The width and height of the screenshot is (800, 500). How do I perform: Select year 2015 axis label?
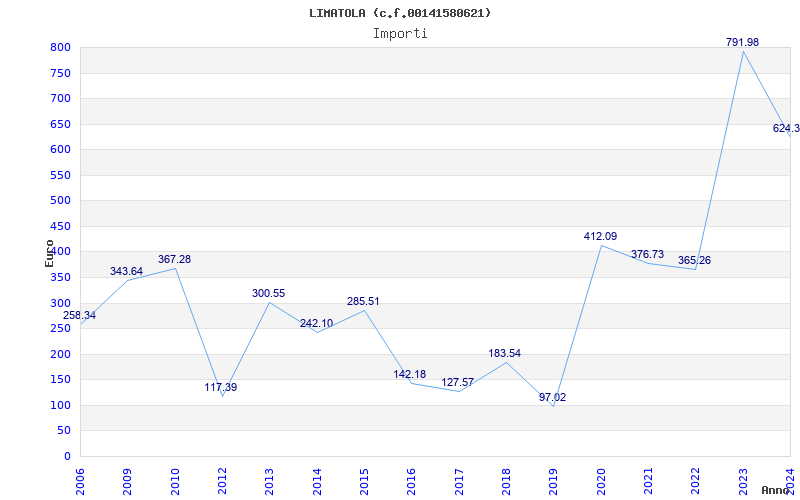pos(364,482)
